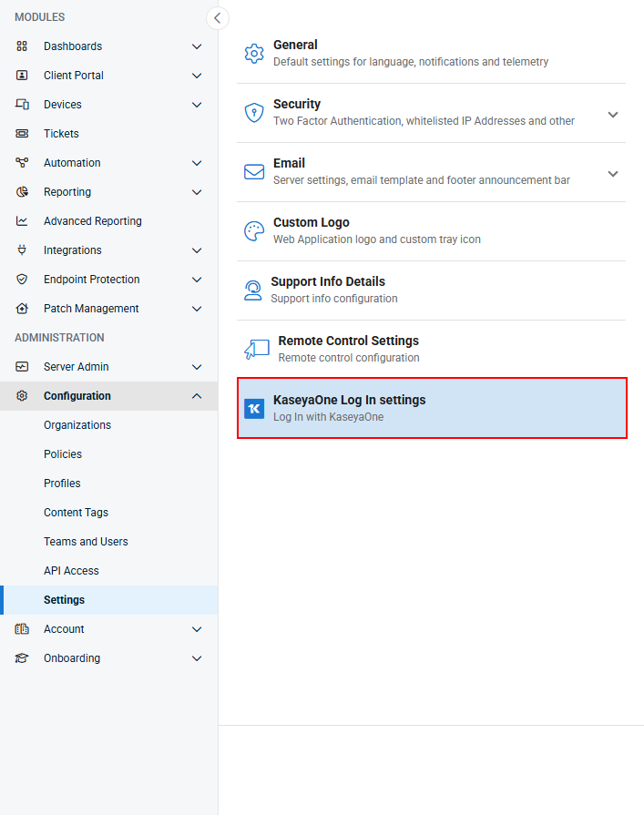Click the Advanced Reporting chart icon
The height and width of the screenshot is (815, 644).
pos(22,221)
